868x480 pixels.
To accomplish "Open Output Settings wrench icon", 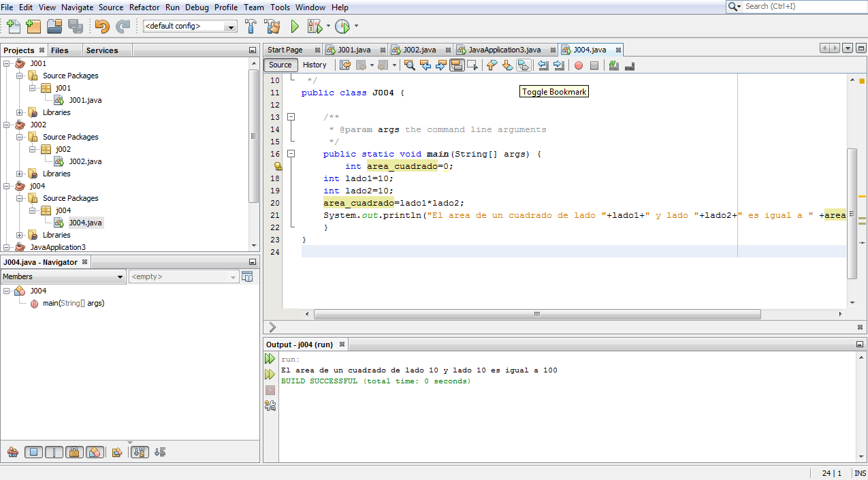I will click(270, 406).
